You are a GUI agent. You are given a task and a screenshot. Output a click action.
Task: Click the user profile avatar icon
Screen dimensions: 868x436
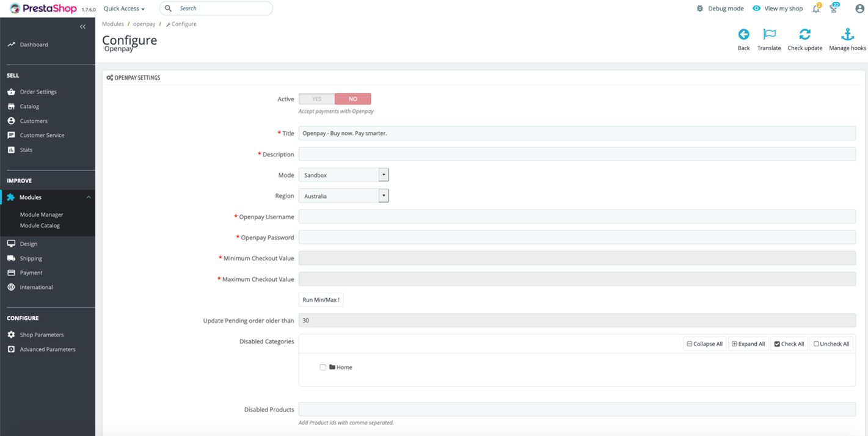coord(859,9)
